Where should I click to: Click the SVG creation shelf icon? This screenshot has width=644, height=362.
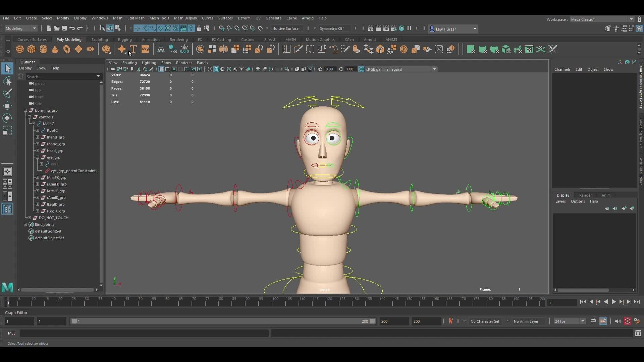point(145,49)
